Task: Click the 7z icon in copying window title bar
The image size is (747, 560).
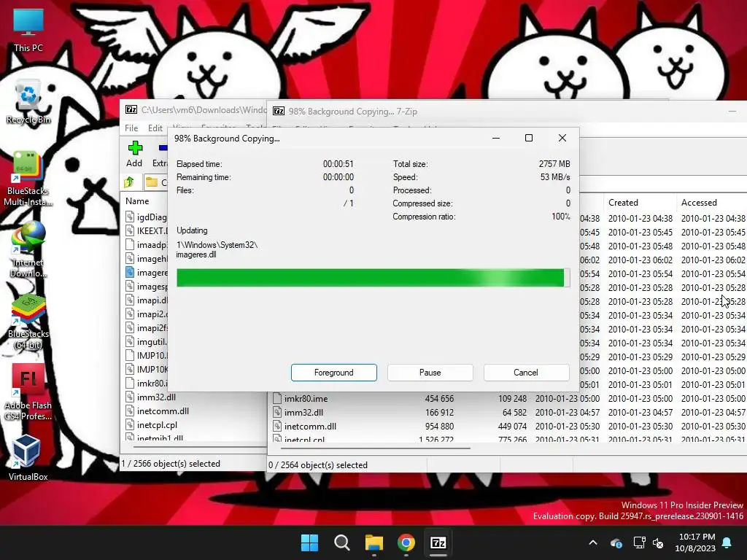Action: (279, 111)
